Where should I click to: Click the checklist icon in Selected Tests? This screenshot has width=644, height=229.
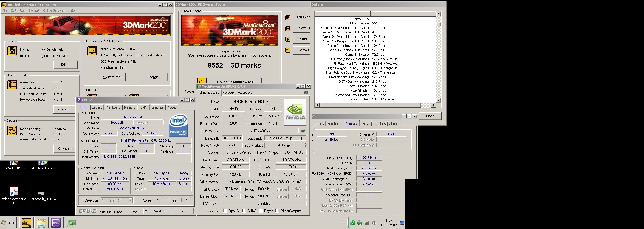coord(12,85)
